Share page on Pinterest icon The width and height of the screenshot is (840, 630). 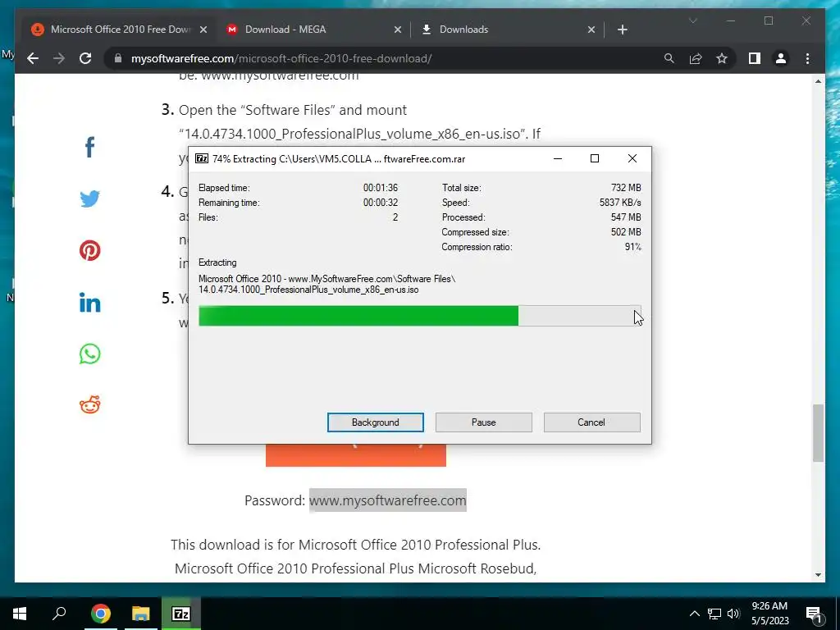89,250
